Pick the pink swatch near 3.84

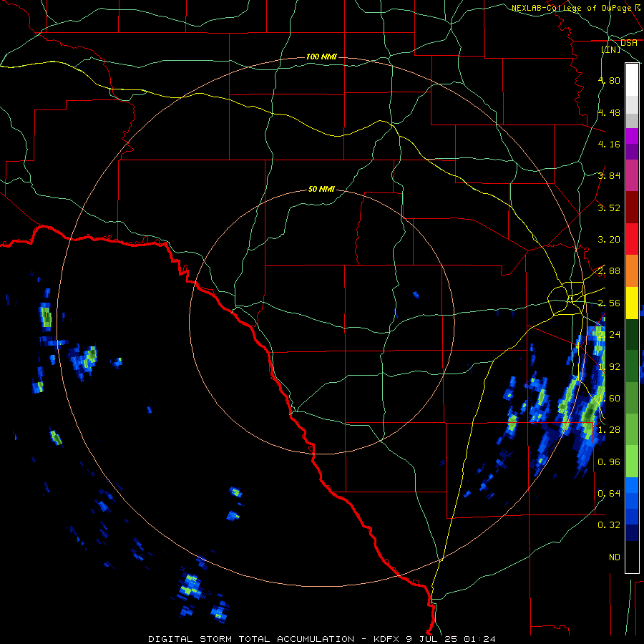(632, 176)
